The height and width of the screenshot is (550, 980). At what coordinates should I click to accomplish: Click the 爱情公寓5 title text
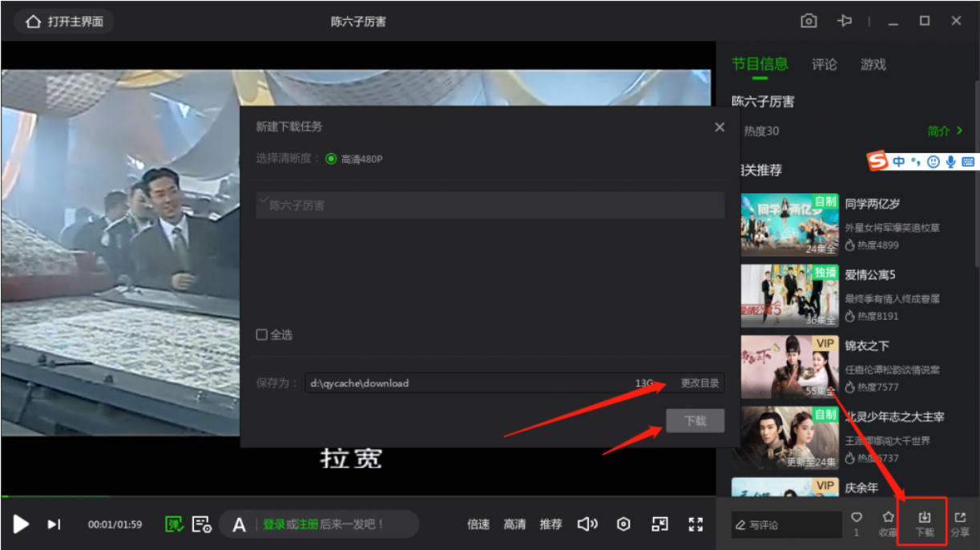click(870, 275)
